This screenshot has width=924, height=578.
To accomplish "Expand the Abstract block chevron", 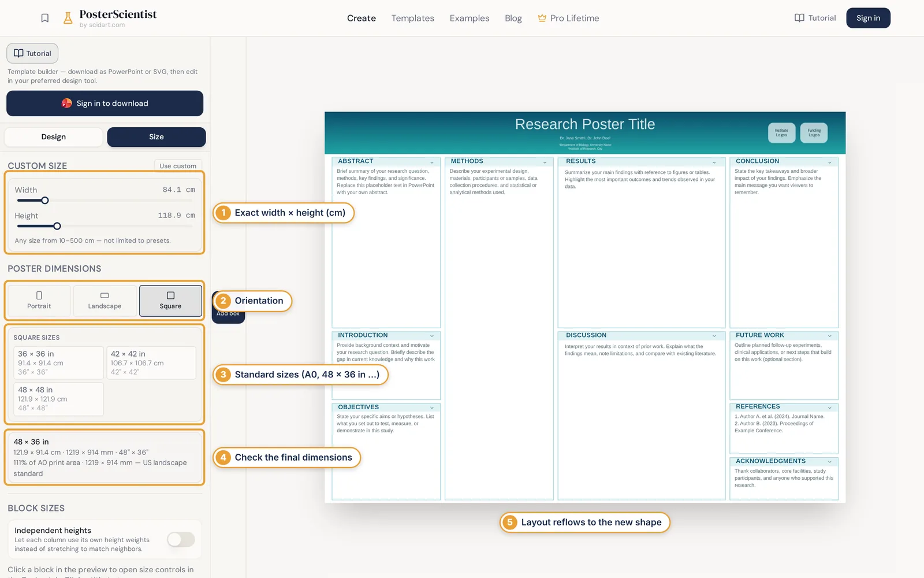I will pos(432,162).
